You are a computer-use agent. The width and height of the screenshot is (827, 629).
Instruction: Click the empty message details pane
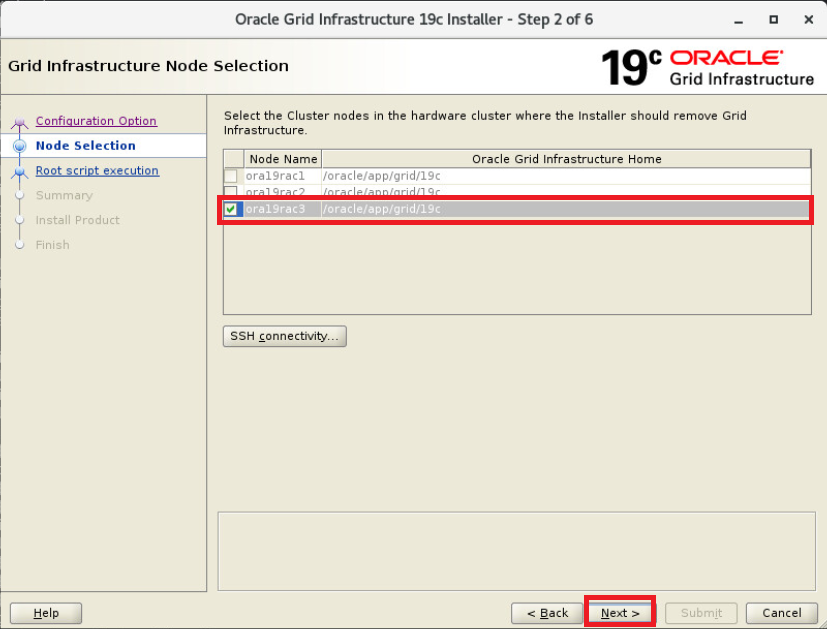tap(516, 551)
